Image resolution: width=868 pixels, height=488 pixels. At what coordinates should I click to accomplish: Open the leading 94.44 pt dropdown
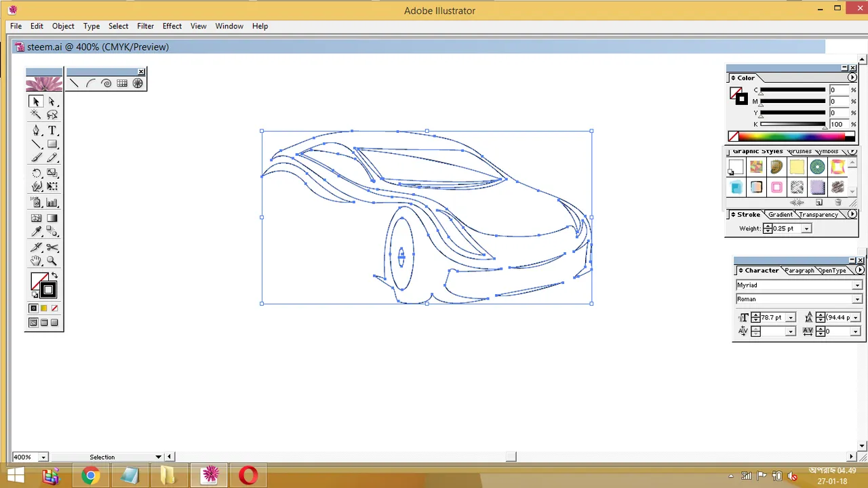click(856, 318)
